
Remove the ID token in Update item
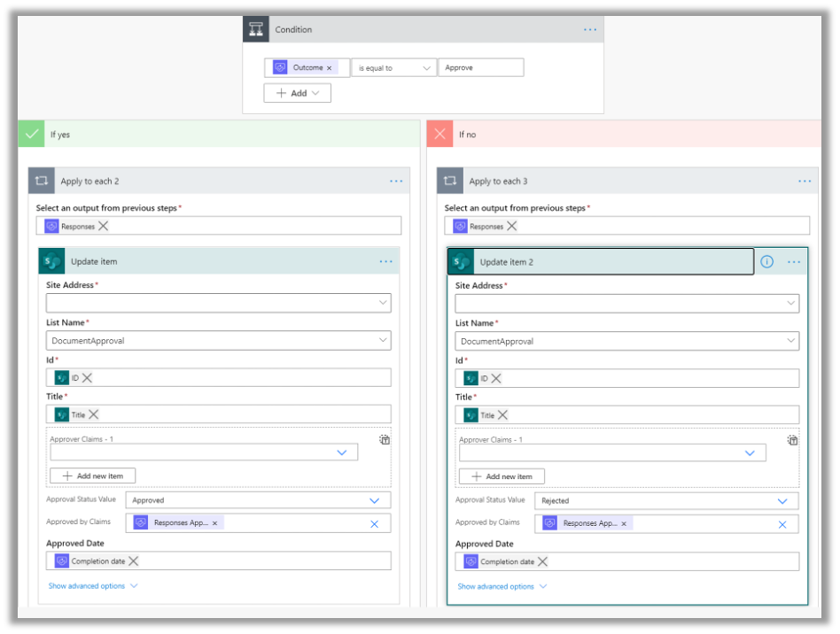click(x=87, y=377)
